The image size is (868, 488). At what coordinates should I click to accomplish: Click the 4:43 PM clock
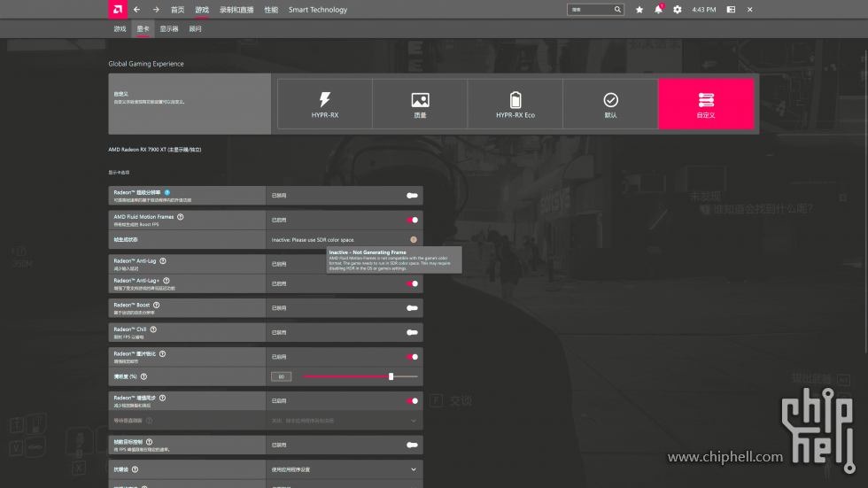(703, 10)
